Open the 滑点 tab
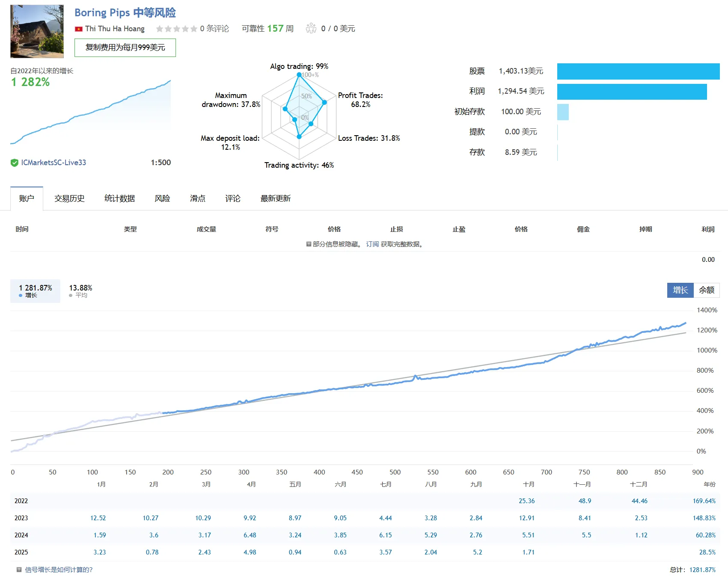The image size is (728, 578). pos(197,199)
